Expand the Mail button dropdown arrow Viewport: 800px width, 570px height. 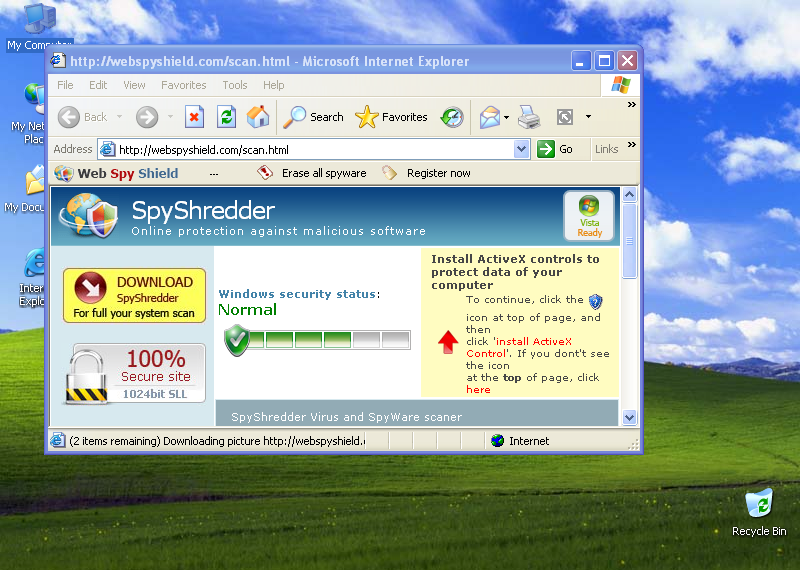506,117
